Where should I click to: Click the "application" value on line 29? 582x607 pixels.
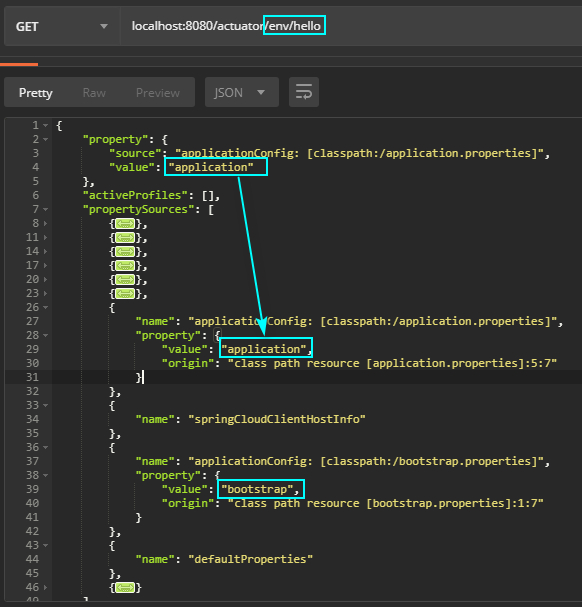264,349
